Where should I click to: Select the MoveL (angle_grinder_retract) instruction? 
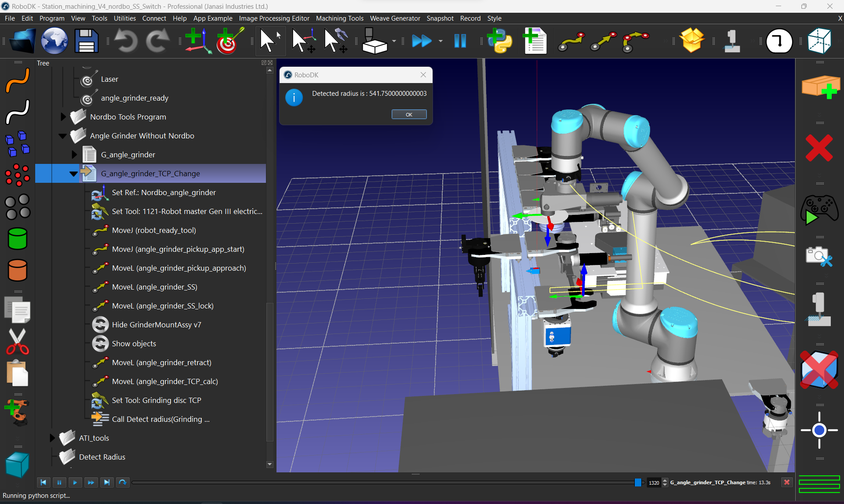161,363
